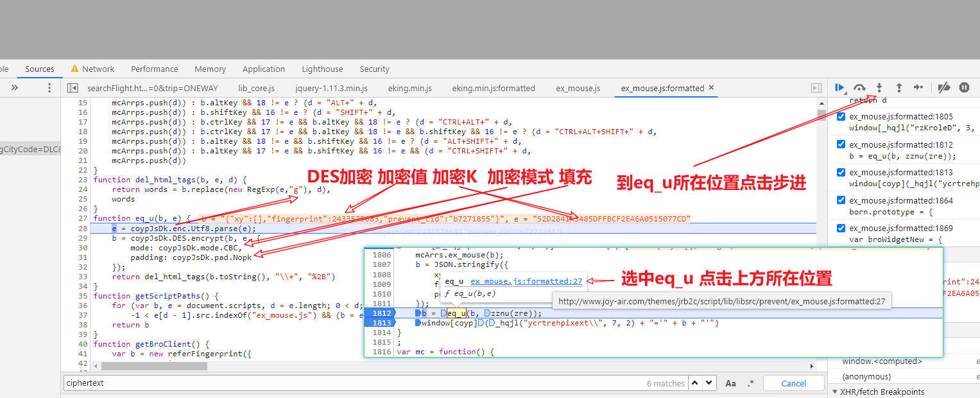Toggle breakpoint marker on line 1812
The height and width of the screenshot is (398, 980).
(382, 313)
